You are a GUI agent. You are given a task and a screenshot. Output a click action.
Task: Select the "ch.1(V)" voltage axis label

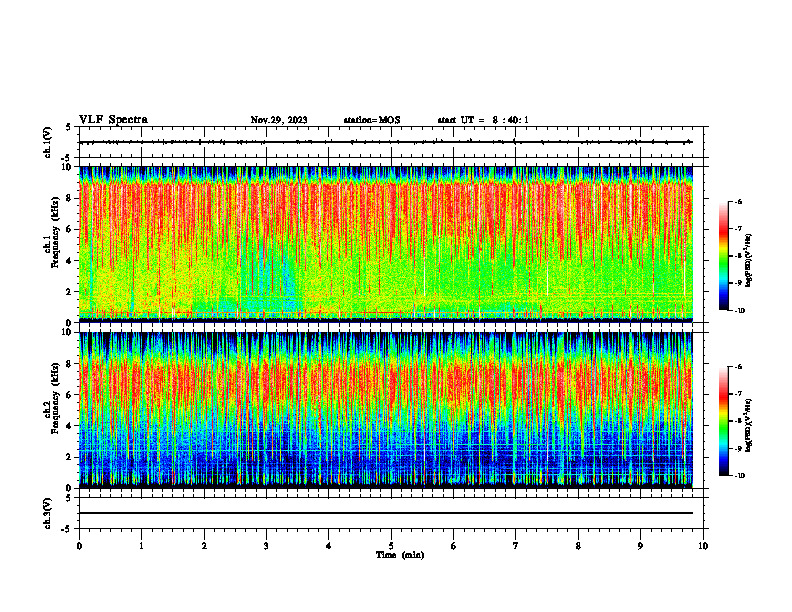(48, 142)
